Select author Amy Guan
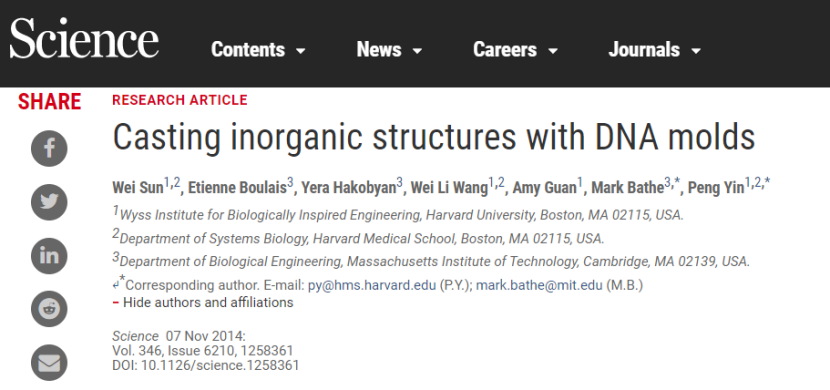830x390 pixels. pyautogui.click(x=544, y=188)
